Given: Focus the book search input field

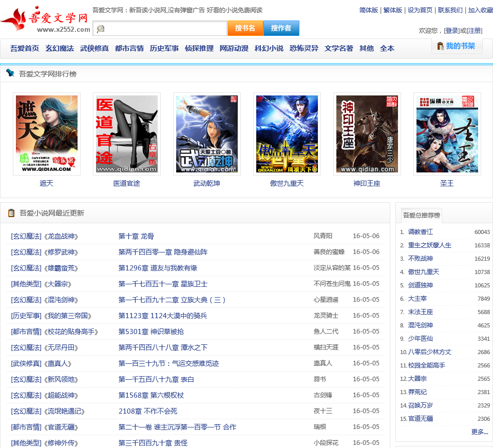Looking at the screenshot, I should (160, 28).
